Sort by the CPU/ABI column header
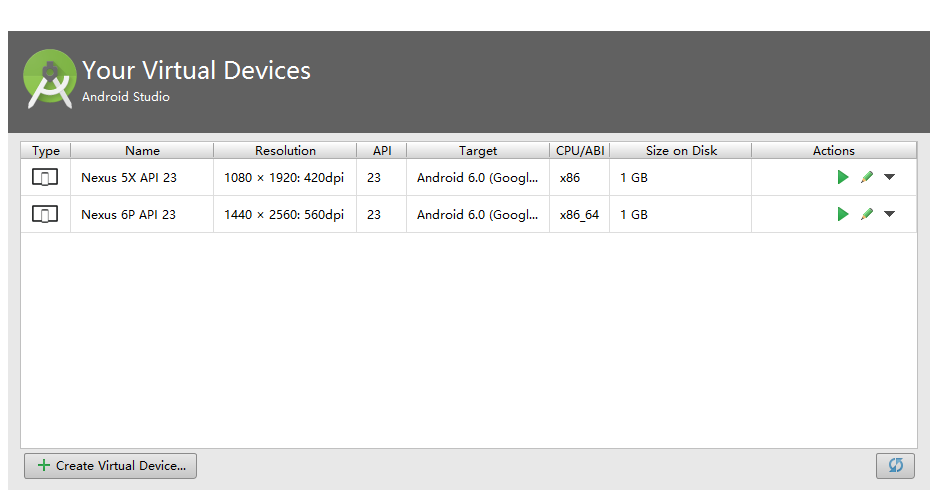The height and width of the screenshot is (498, 938). point(580,151)
